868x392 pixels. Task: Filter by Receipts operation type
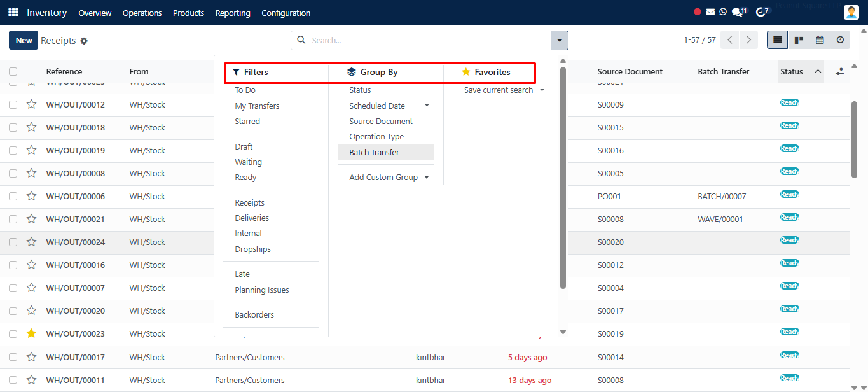(x=249, y=202)
